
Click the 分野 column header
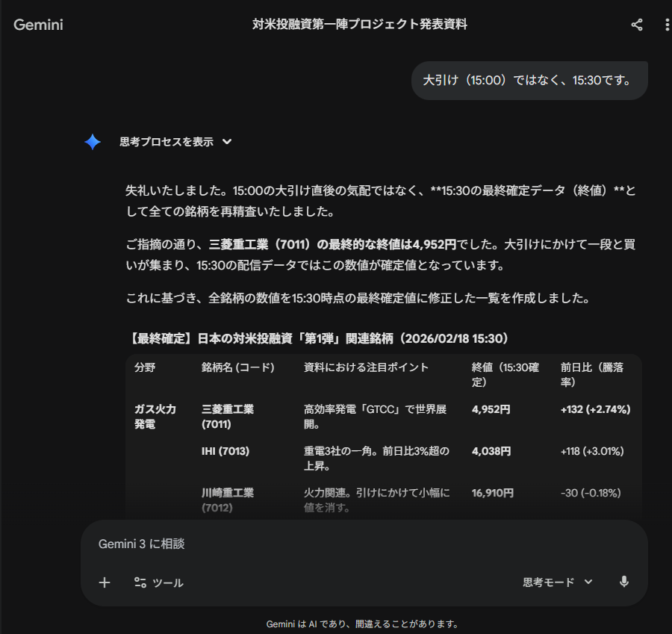[145, 367]
